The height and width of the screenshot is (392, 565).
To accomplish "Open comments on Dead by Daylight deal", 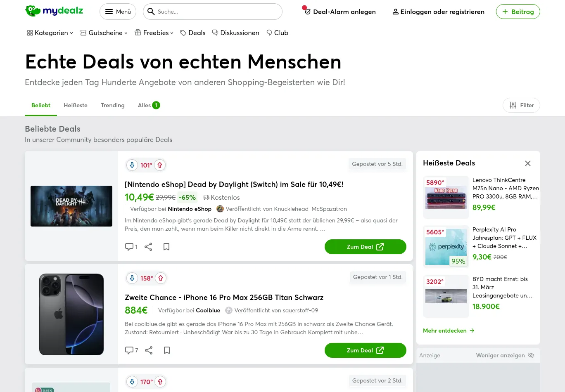I will pyautogui.click(x=131, y=247).
